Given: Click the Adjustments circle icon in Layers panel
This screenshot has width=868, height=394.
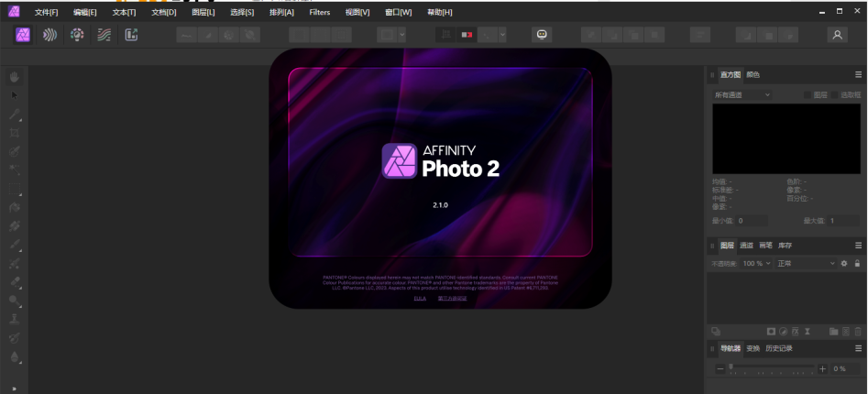Looking at the screenshot, I should [784, 332].
